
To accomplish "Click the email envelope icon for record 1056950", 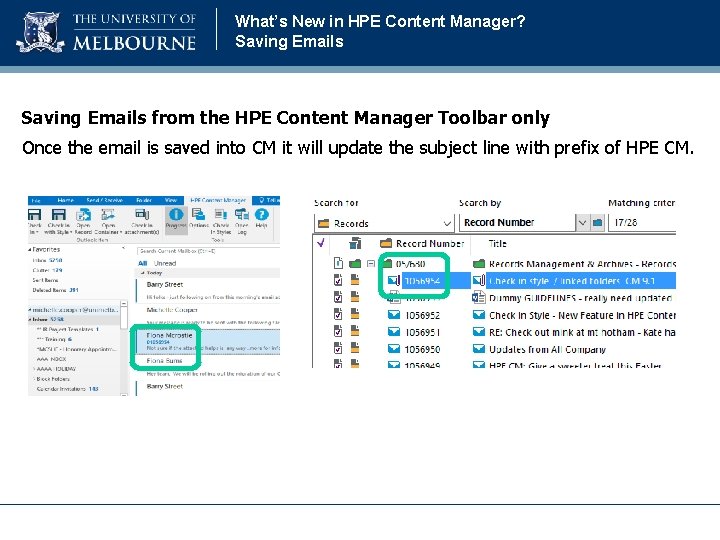I will click(394, 349).
